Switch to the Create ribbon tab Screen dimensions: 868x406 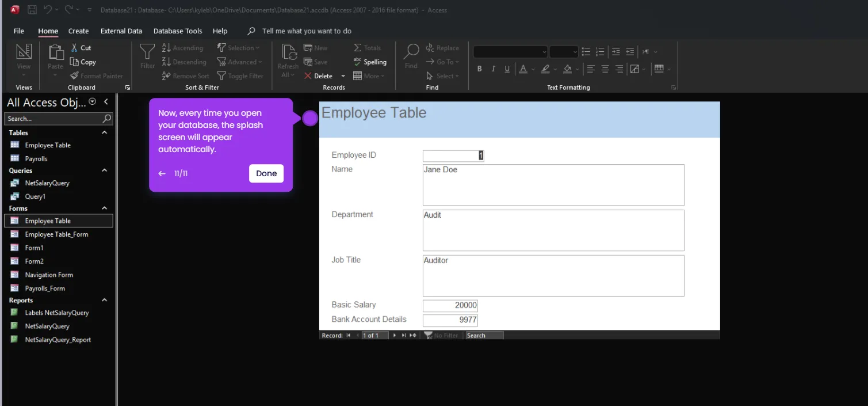78,31
